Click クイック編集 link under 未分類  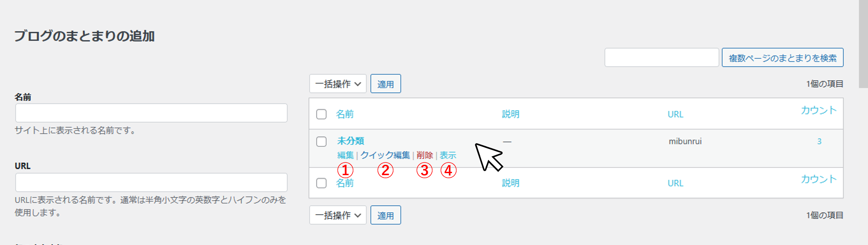385,155
